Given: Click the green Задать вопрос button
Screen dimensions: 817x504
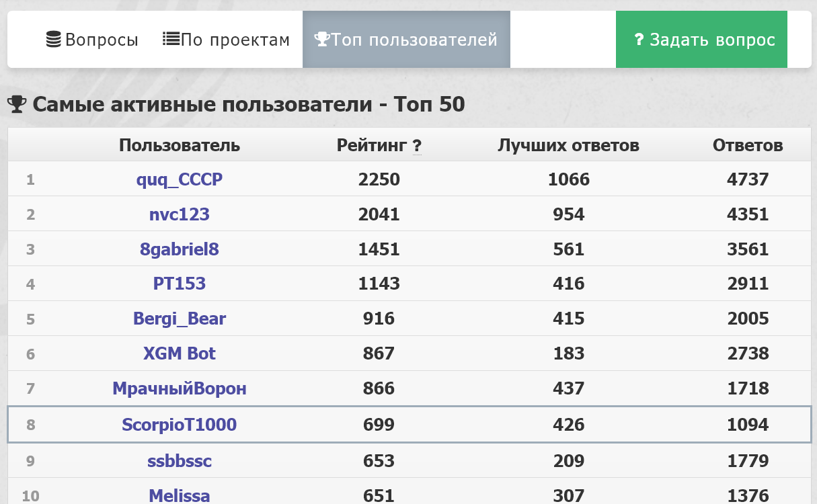Looking at the screenshot, I should [x=701, y=40].
